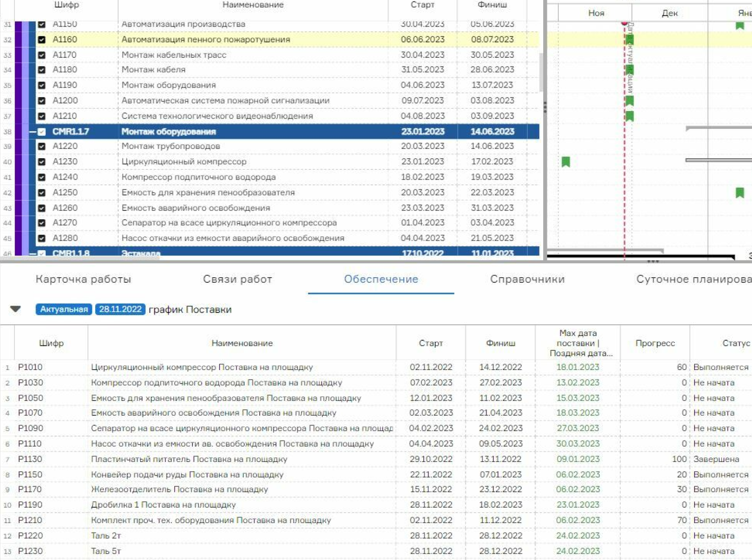Image resolution: width=752 pixels, height=560 pixels.
Task: Uncheck the A1200 fire alarm system checkbox
Action: coord(42,101)
